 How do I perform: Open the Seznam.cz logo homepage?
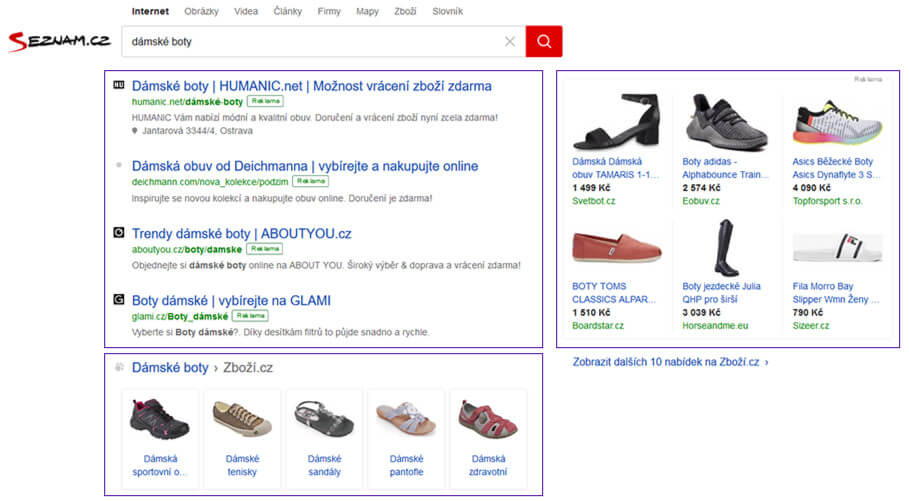[59, 41]
